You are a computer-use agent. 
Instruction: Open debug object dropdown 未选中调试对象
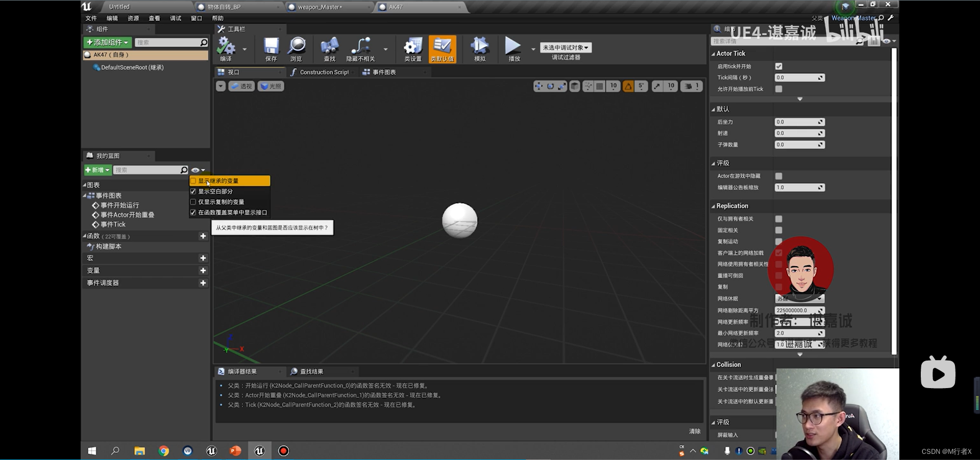coord(566,47)
